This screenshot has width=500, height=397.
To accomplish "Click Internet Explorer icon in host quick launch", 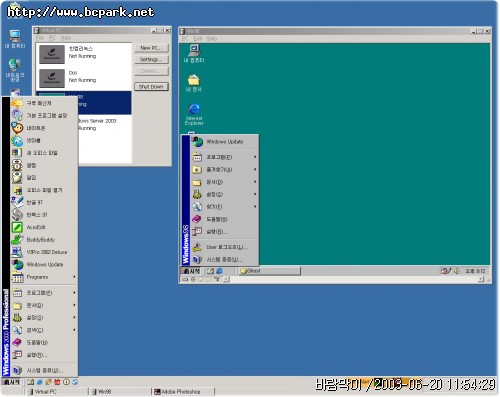I will pos(40,382).
